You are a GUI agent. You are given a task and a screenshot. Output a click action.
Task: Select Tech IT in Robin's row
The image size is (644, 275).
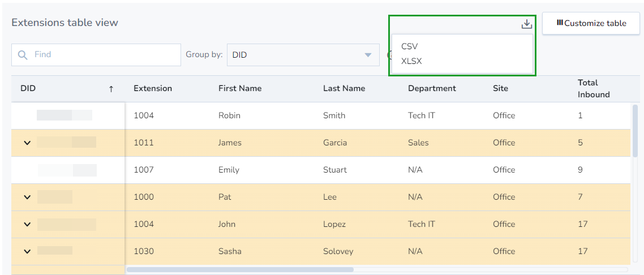click(422, 116)
